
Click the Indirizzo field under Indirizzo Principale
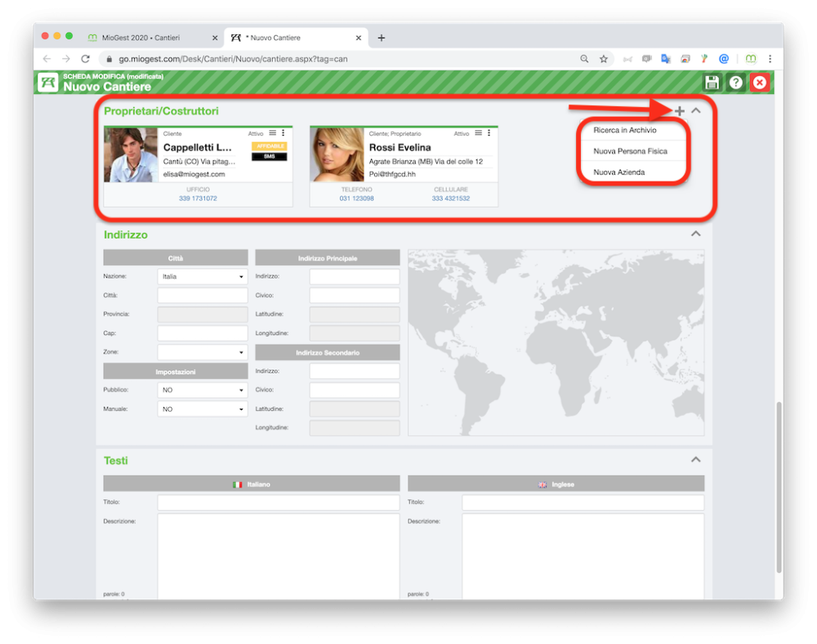tap(355, 276)
